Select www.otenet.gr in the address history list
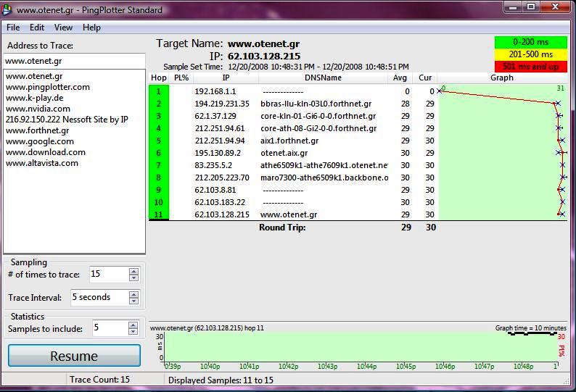 pos(34,76)
